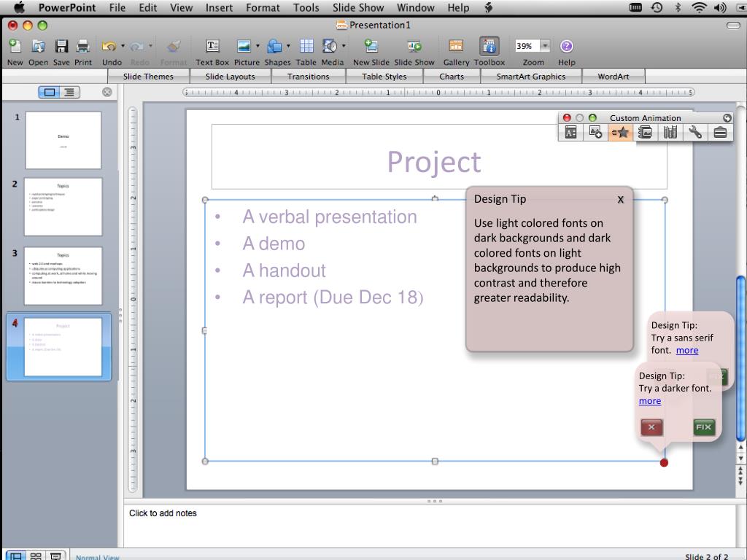Viewport: 747px width, 560px height.
Task: Click the green FIX button
Action: click(704, 427)
